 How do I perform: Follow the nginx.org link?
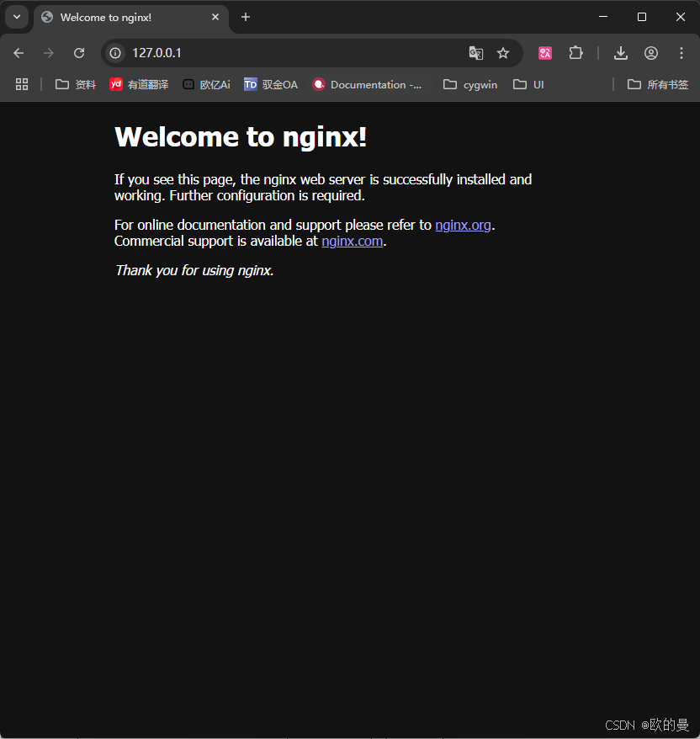point(463,226)
